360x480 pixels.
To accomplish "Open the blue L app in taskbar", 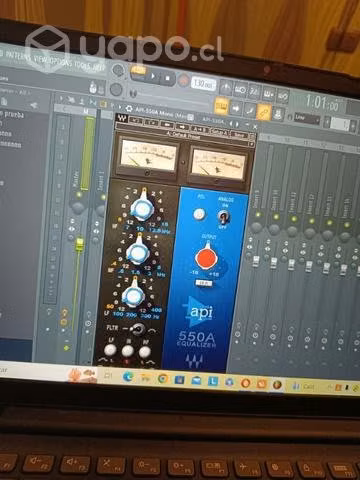I will click(x=213, y=382).
